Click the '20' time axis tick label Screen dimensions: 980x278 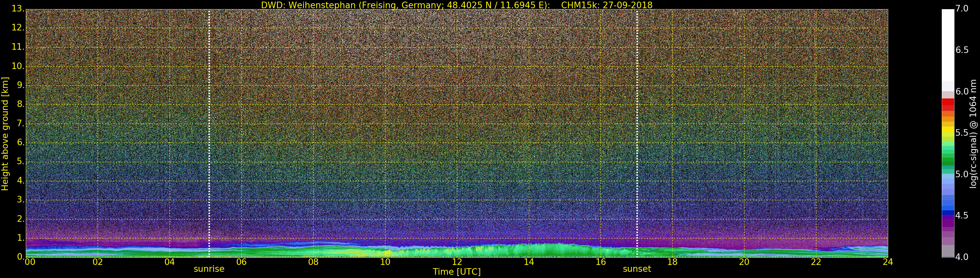pyautogui.click(x=744, y=262)
